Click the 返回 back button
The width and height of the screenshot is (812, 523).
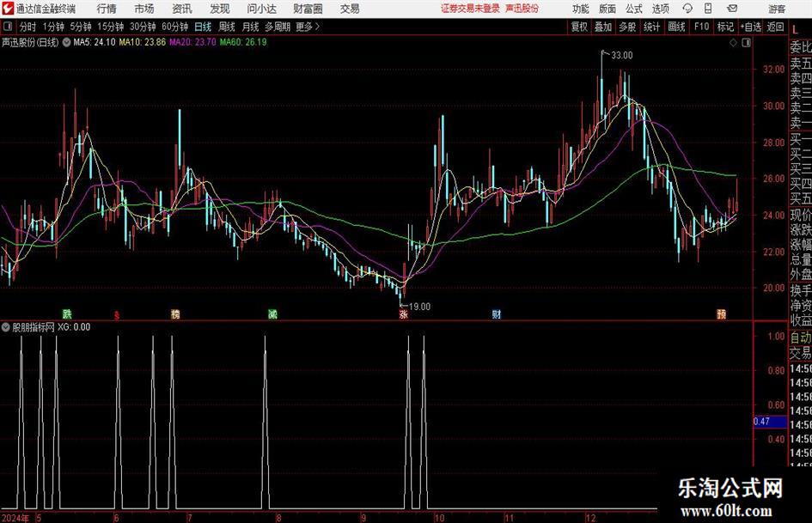[x=775, y=27]
